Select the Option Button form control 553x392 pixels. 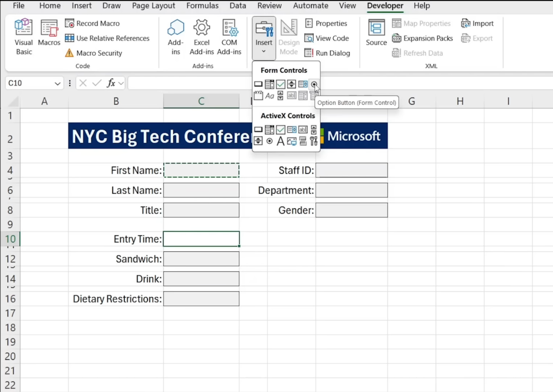pos(314,84)
